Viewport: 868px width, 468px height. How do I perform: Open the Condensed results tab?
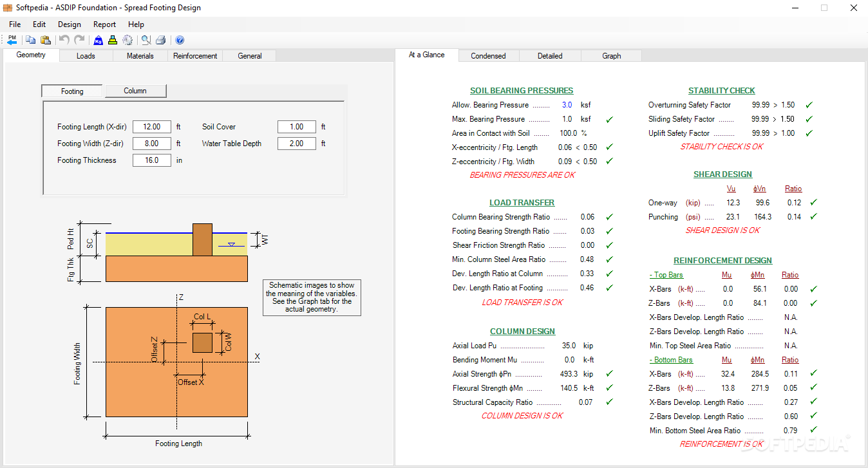[x=488, y=56]
